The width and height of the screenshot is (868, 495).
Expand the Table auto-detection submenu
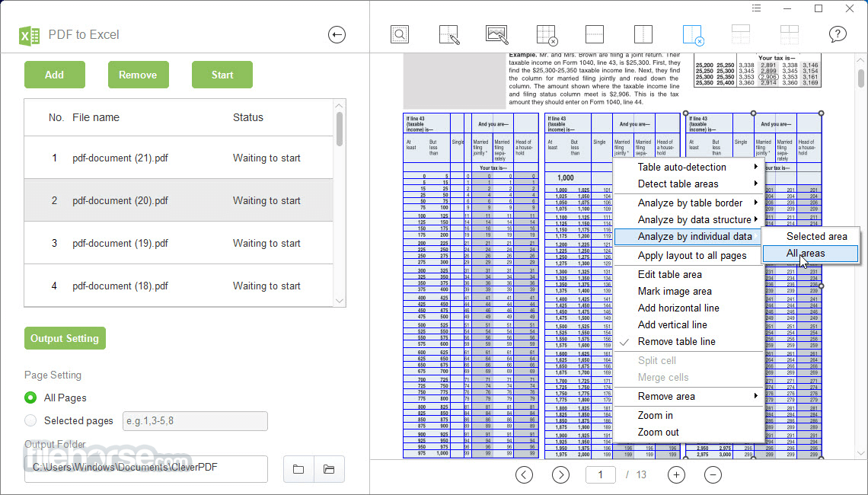pos(688,168)
